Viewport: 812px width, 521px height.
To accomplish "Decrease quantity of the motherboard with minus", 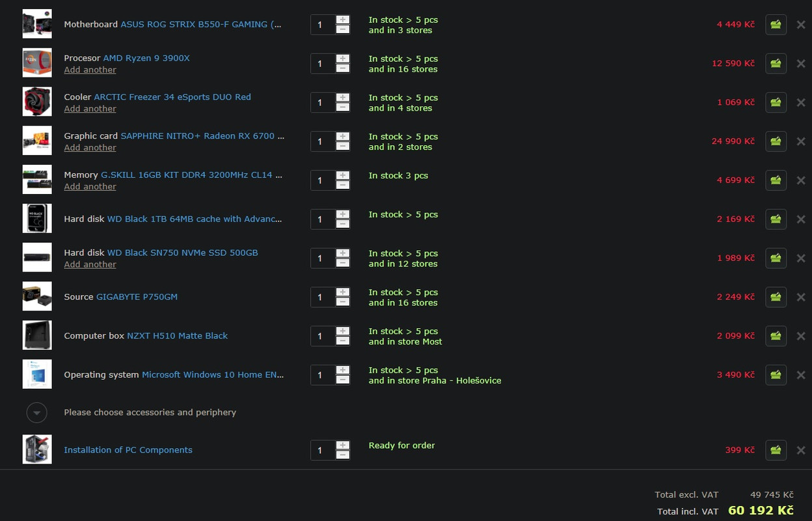I will tap(343, 30).
